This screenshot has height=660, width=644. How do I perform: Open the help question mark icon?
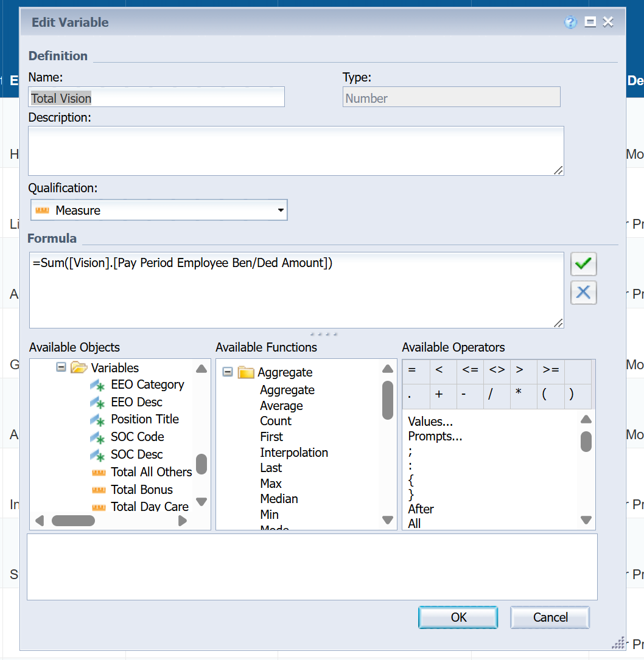coord(570,23)
